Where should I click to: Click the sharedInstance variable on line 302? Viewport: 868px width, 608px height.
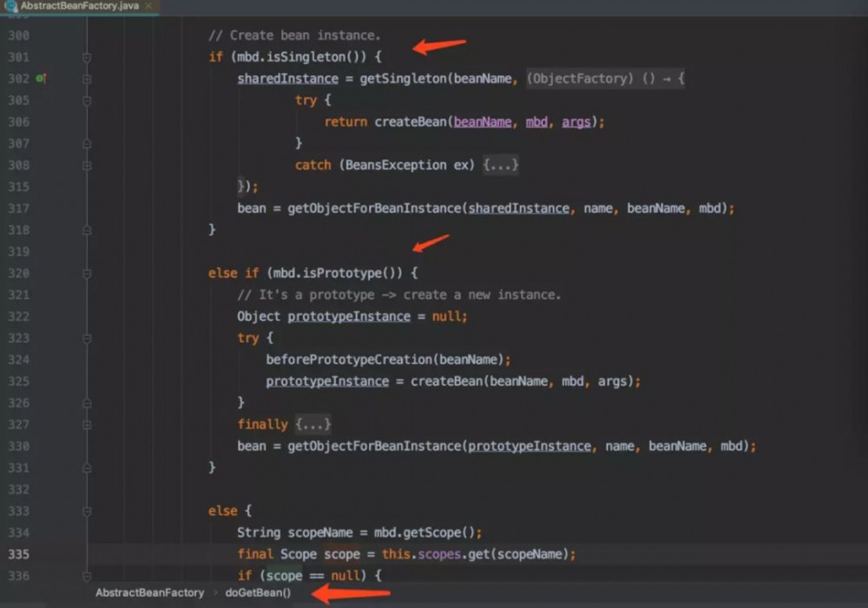(288, 79)
